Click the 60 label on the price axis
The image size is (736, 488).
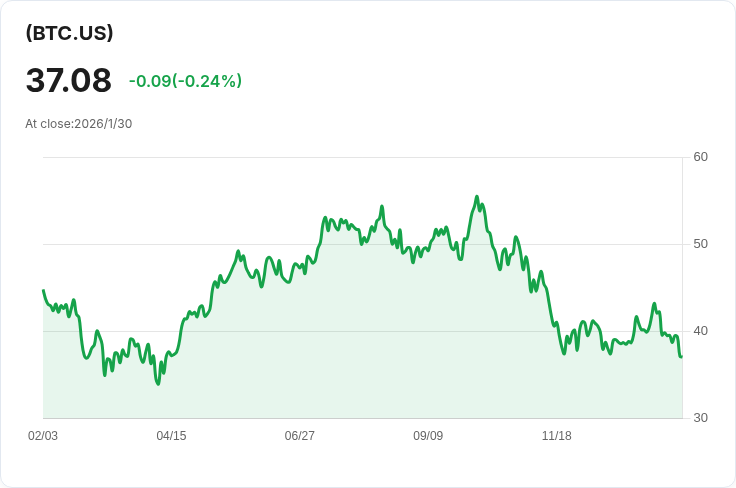[x=700, y=157]
